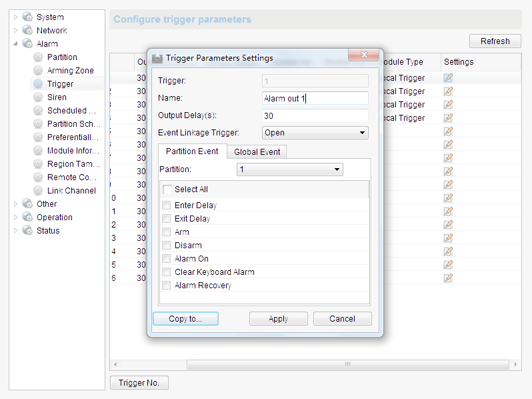Click the cog icon beside Partition
The height and width of the screenshot is (399, 532).
(x=38, y=57)
